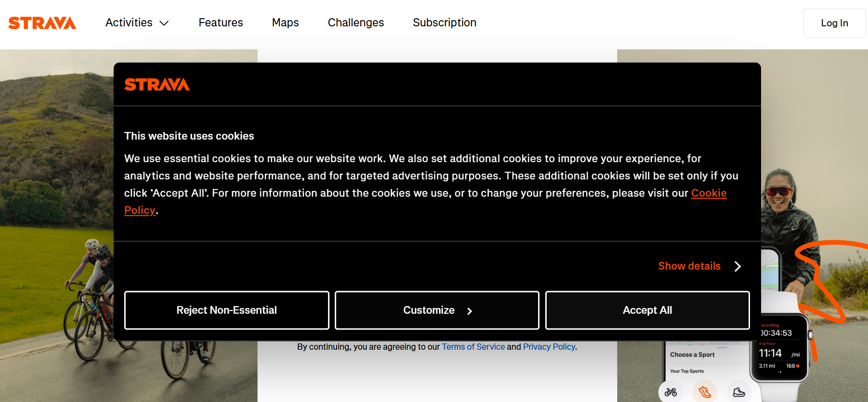This screenshot has width=868, height=402.
Task: Click the Log In button
Action: (834, 23)
